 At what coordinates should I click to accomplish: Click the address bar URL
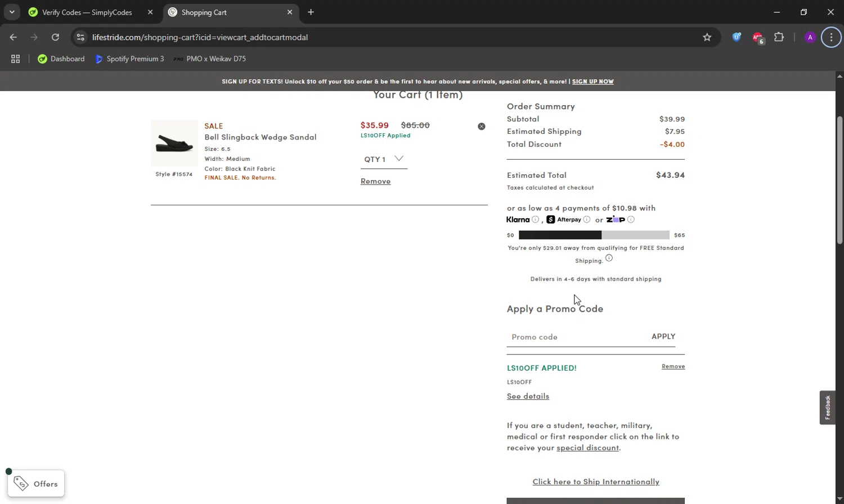tap(200, 37)
